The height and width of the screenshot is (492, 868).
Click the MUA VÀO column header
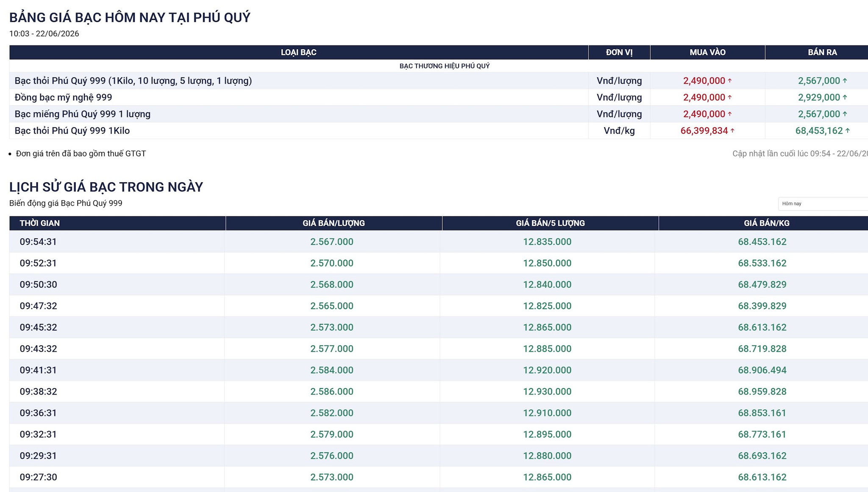point(707,52)
